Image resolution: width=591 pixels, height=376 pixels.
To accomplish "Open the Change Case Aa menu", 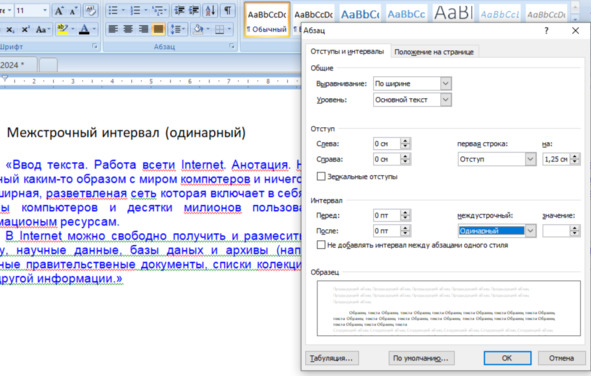I will tap(42, 29).
